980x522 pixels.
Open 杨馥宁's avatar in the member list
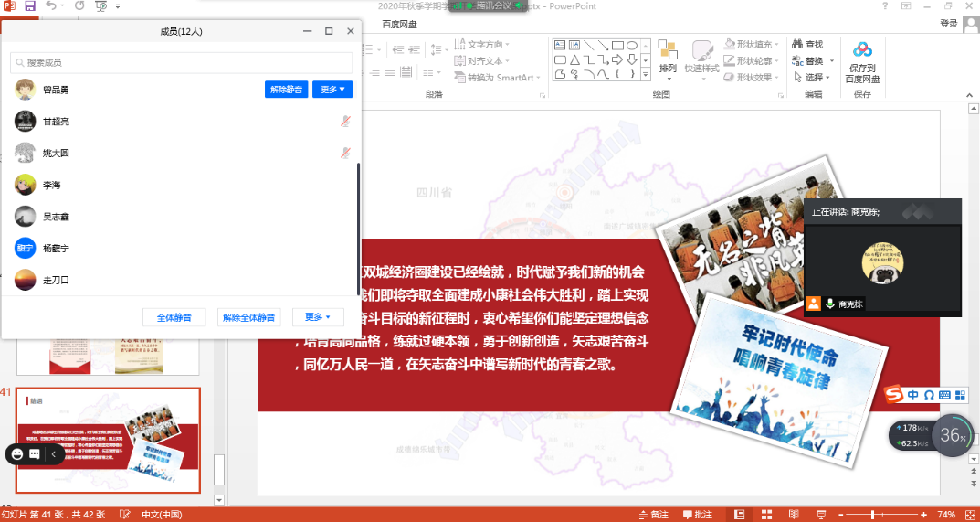tap(25, 249)
